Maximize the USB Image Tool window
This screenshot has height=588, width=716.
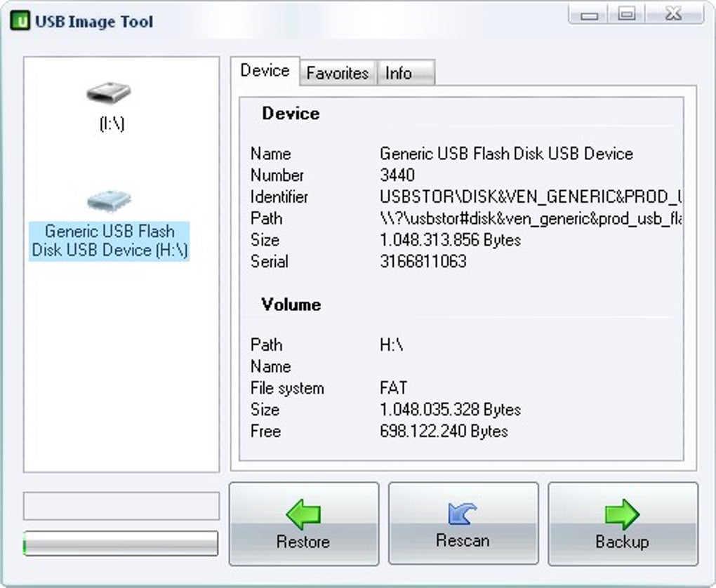[626, 14]
